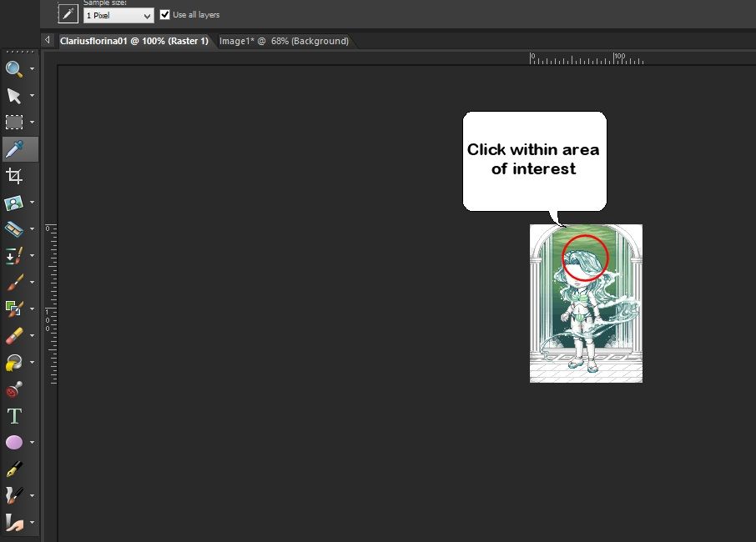Expand the Flood Fill flyout arrow

pos(32,362)
